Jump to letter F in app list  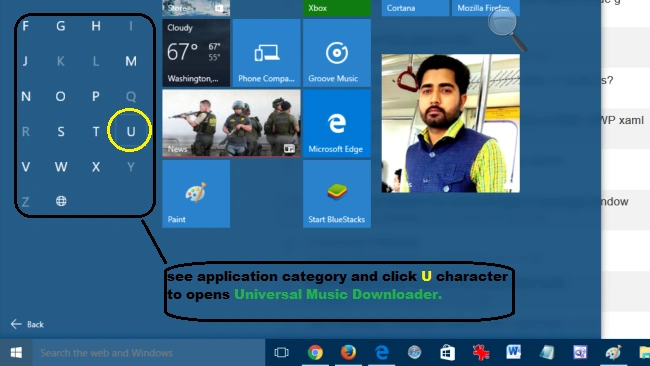[x=26, y=26]
